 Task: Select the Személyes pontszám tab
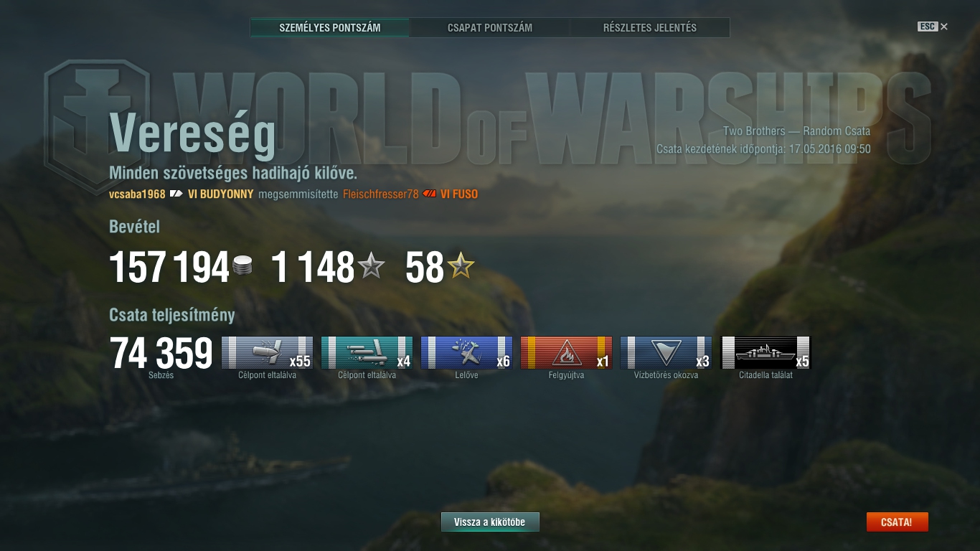pos(330,28)
